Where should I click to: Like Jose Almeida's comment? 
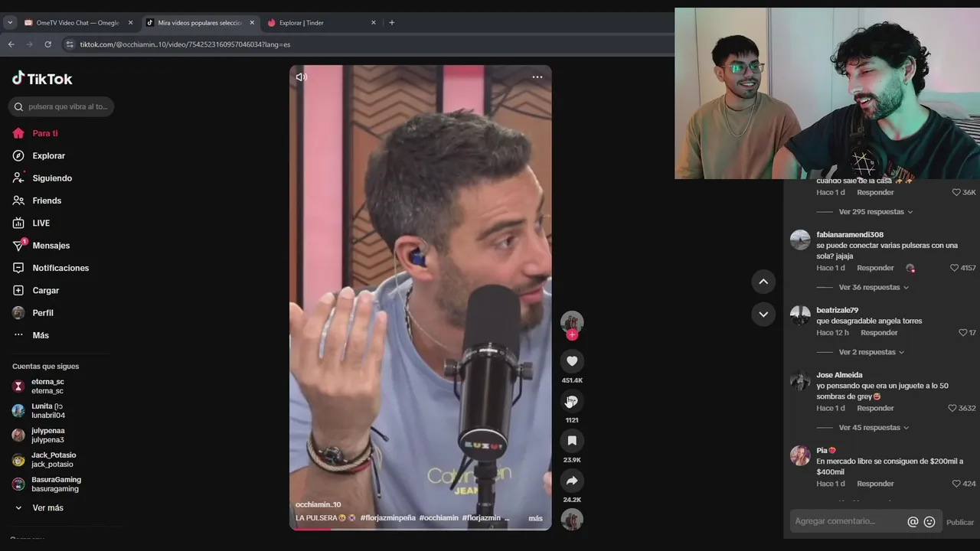click(952, 408)
